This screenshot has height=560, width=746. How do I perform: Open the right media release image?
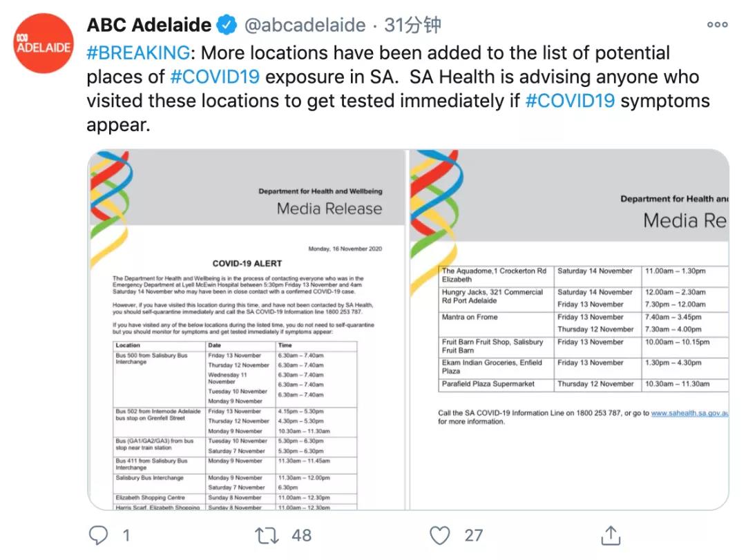click(x=569, y=330)
